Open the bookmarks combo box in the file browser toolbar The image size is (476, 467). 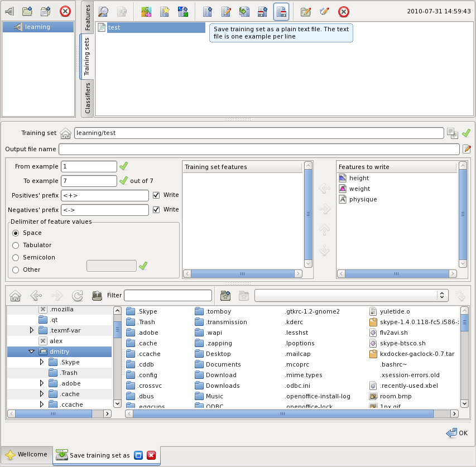352,295
